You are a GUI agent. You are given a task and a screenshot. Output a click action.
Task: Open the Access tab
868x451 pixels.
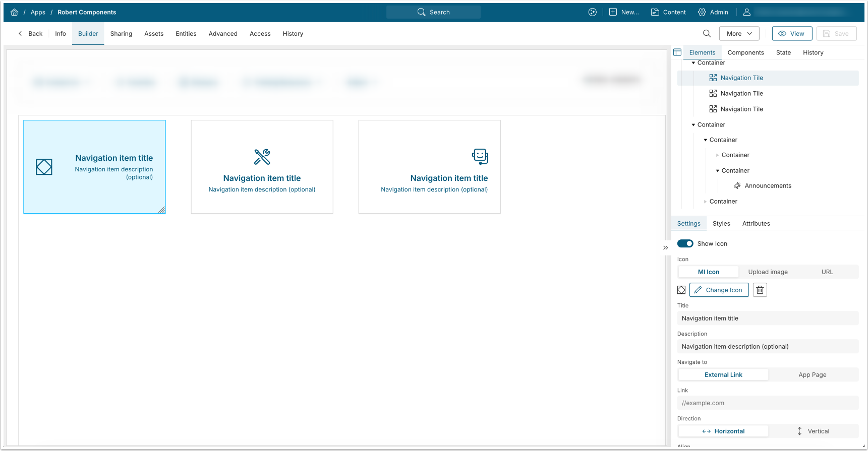tap(260, 34)
